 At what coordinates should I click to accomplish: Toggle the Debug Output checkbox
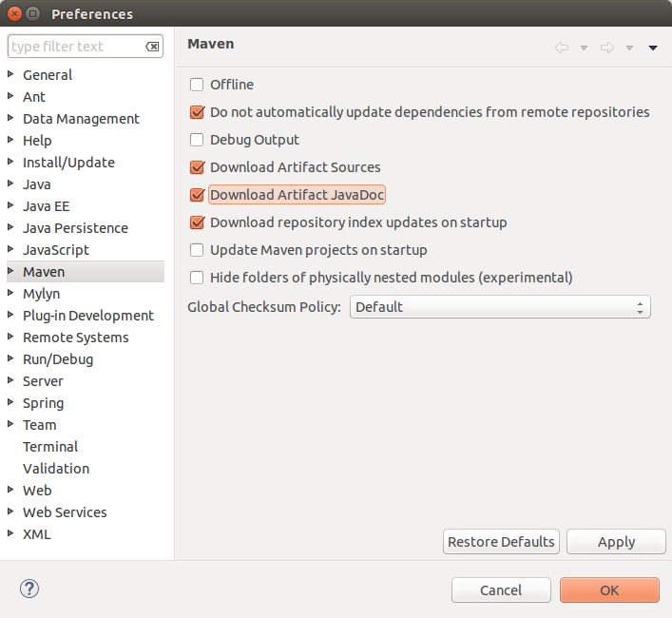click(198, 140)
